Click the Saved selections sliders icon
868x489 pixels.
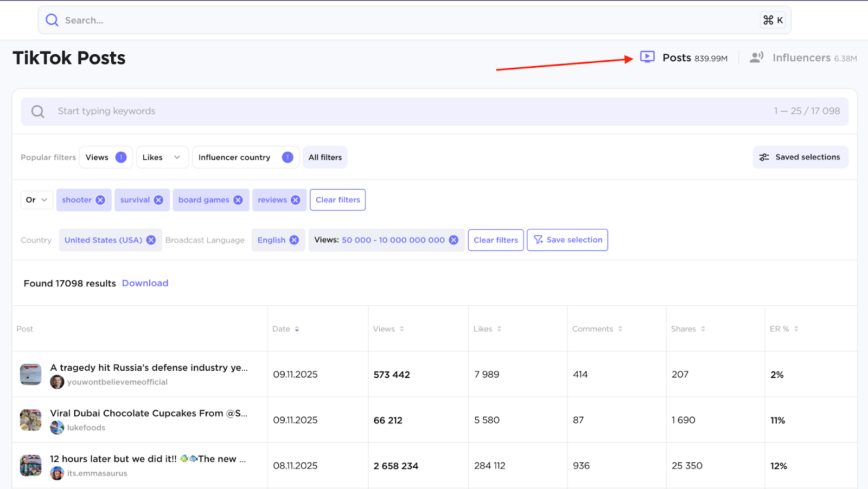(764, 157)
